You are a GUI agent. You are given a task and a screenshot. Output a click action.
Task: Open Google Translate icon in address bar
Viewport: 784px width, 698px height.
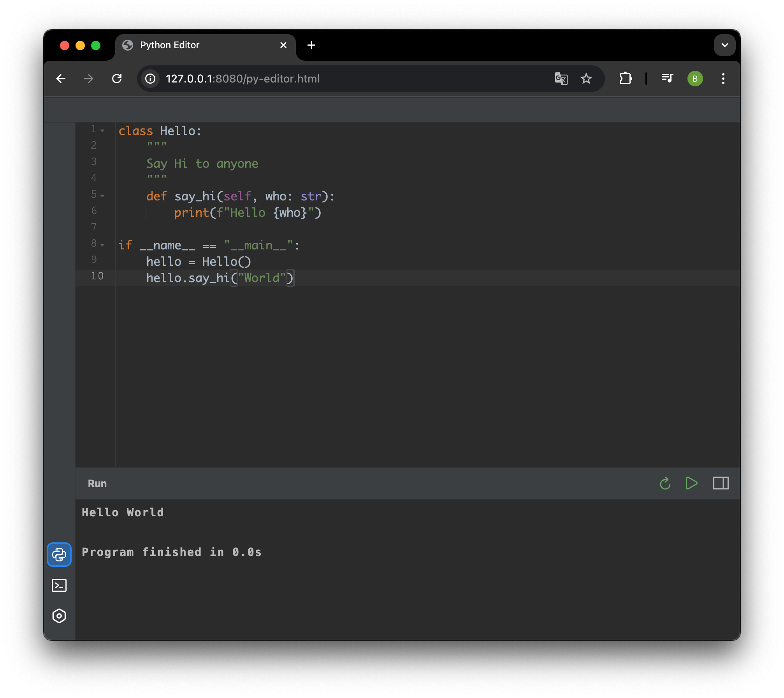[x=561, y=79]
